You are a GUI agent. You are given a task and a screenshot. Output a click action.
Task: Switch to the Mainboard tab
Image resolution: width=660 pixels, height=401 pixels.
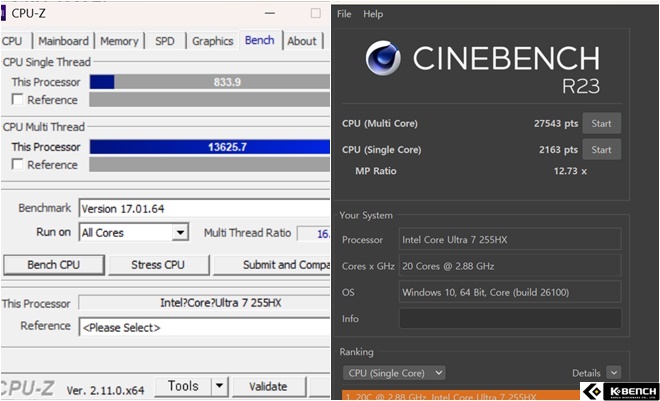[x=64, y=41]
